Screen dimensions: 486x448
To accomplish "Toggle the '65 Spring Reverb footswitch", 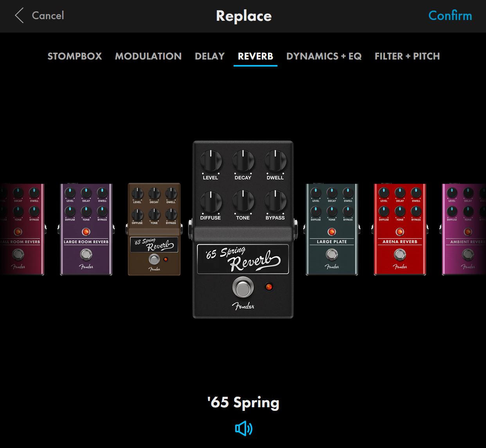I will [243, 287].
